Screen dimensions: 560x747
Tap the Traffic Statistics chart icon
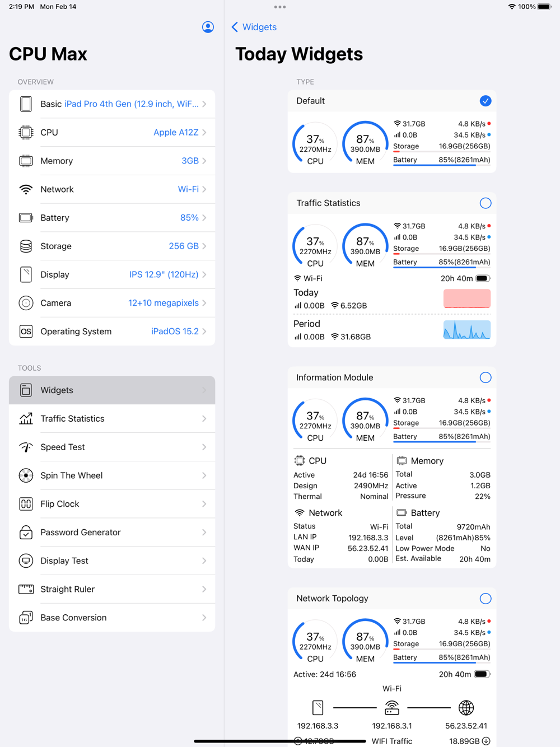[26, 419]
